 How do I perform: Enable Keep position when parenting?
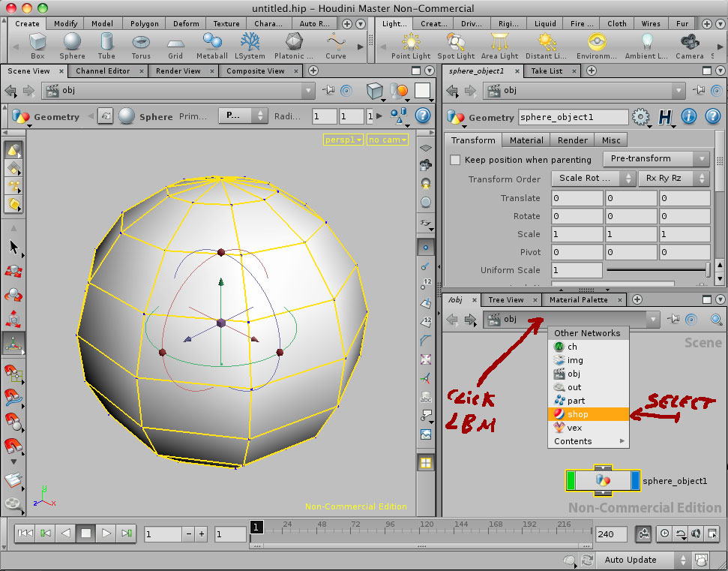click(455, 160)
